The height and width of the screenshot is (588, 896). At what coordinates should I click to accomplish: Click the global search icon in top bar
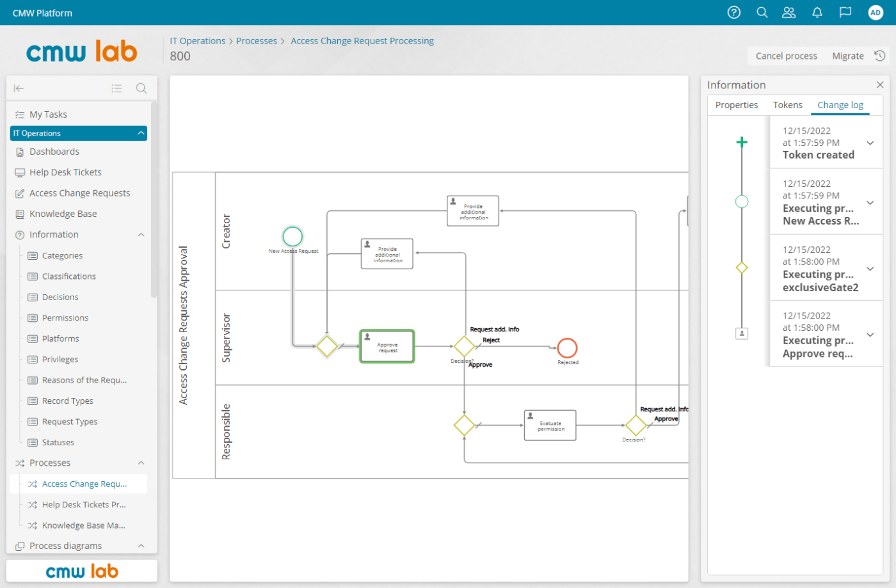pos(762,12)
